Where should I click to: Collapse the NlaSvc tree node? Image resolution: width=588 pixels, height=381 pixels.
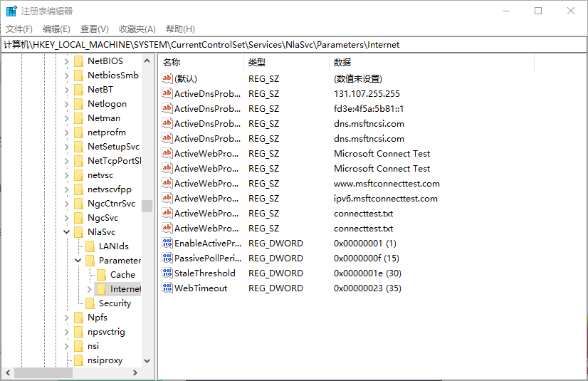[67, 232]
